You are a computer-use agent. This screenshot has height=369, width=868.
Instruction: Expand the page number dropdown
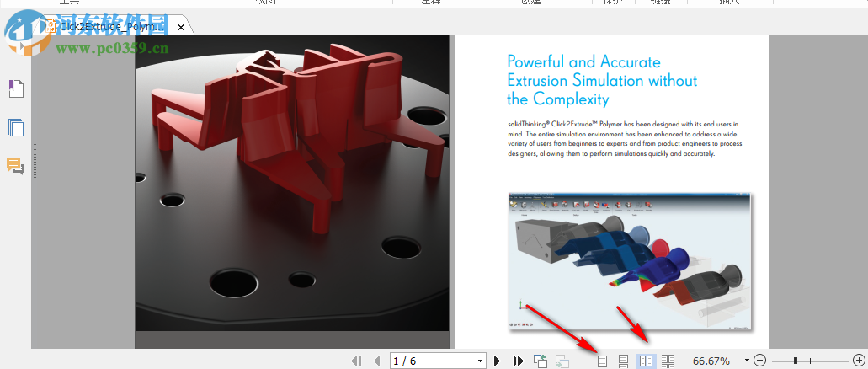pyautogui.click(x=480, y=361)
